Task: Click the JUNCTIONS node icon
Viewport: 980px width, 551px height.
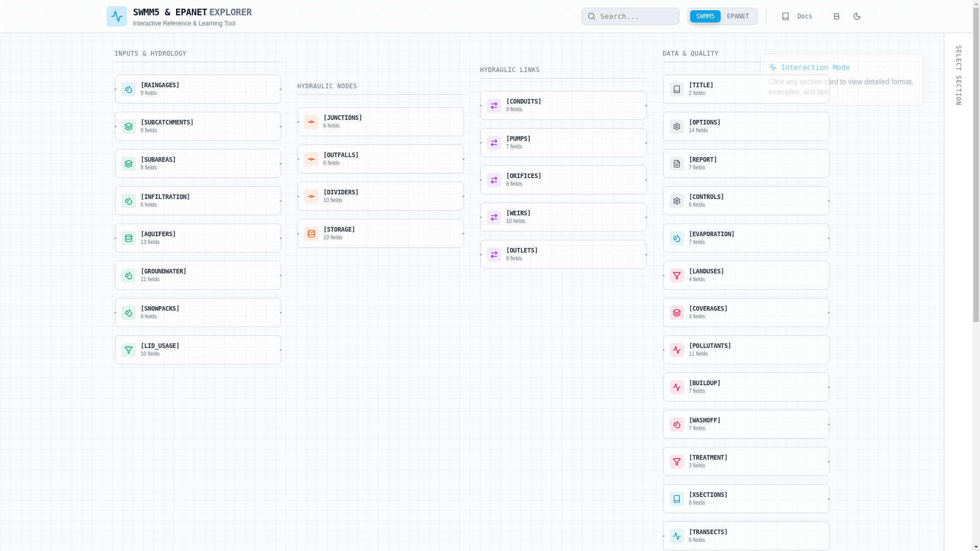Action: pyautogui.click(x=311, y=122)
